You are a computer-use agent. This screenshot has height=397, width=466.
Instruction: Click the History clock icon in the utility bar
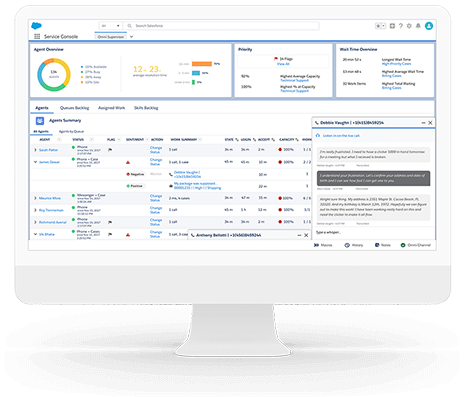(347, 245)
